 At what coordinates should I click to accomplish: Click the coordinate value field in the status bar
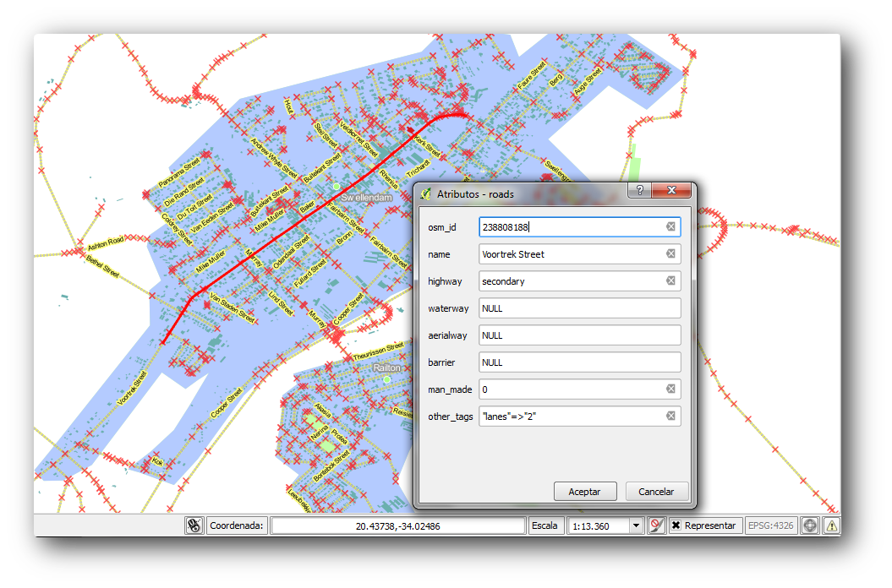point(397,526)
